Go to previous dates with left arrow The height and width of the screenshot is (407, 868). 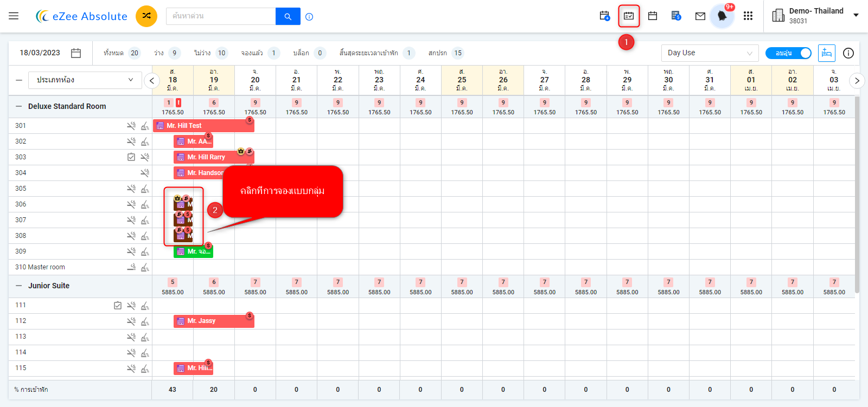pyautogui.click(x=152, y=81)
